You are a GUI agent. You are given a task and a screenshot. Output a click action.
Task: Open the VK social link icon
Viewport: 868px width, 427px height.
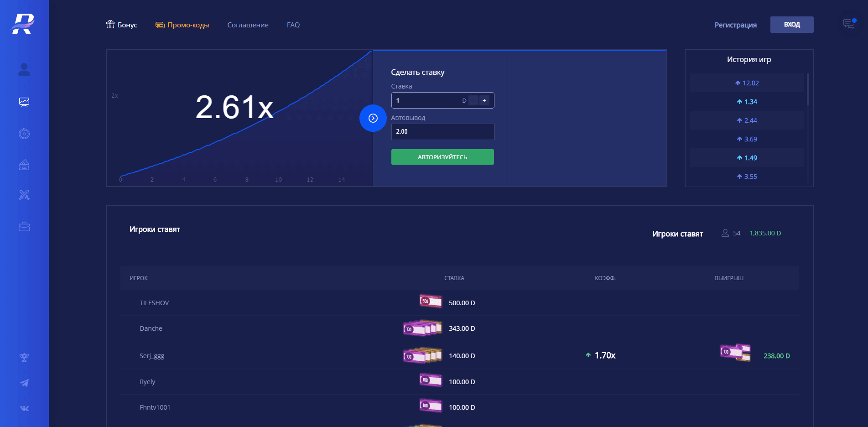[24, 408]
